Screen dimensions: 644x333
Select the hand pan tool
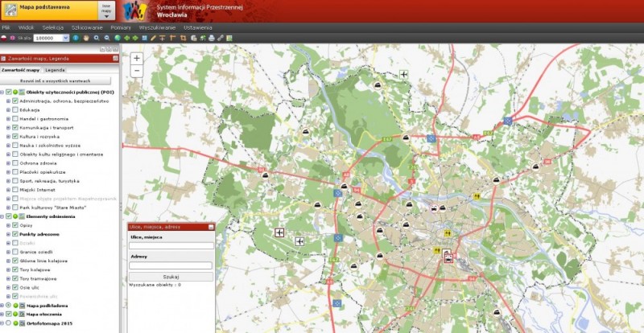tap(86, 38)
